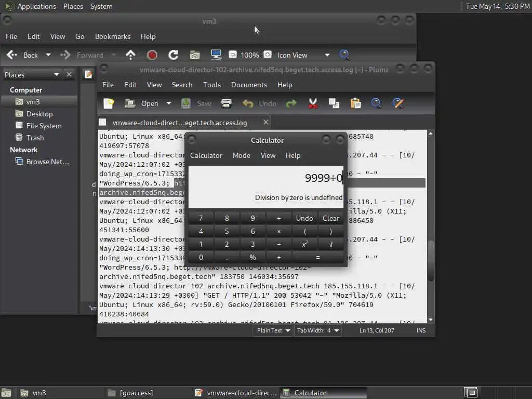
Task: Switch to the [goaccess] taskbar window
Action: (148, 393)
